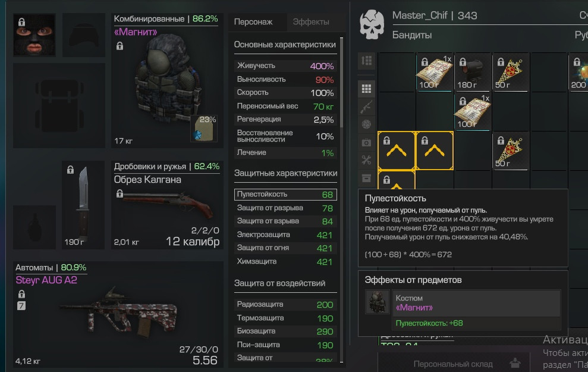The image size is (588, 372).
Task: Select the knife slot weighing 190 г
Action: (83, 205)
